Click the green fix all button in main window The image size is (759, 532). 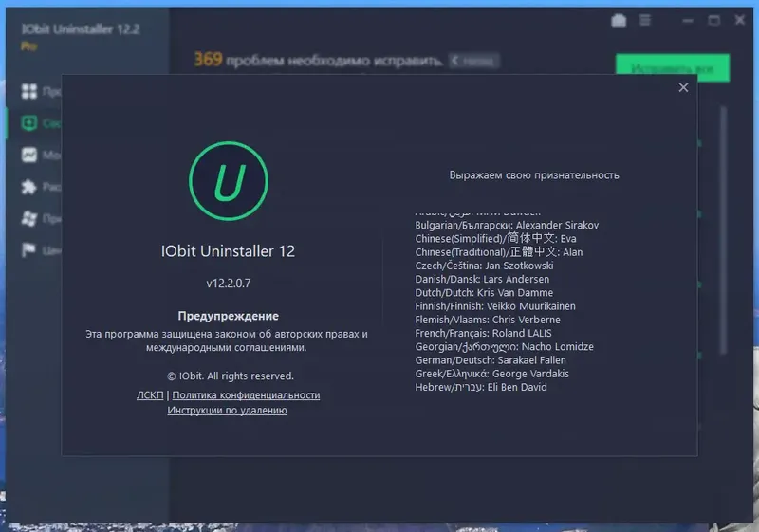(673, 68)
